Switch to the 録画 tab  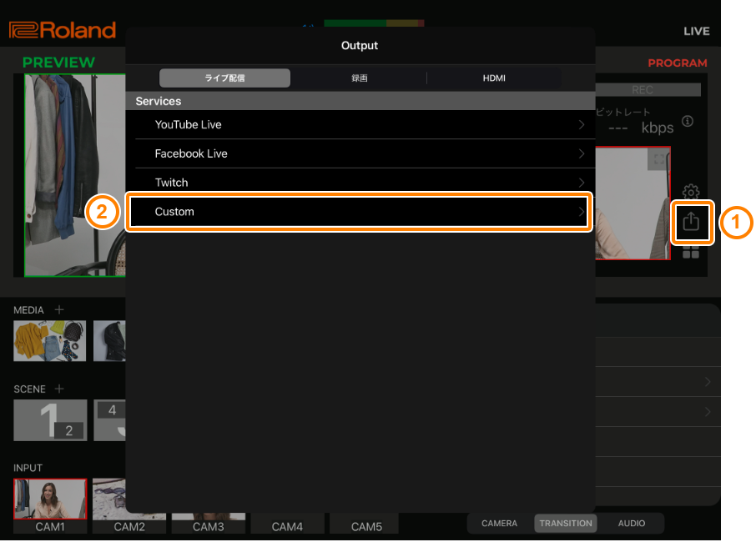359,78
